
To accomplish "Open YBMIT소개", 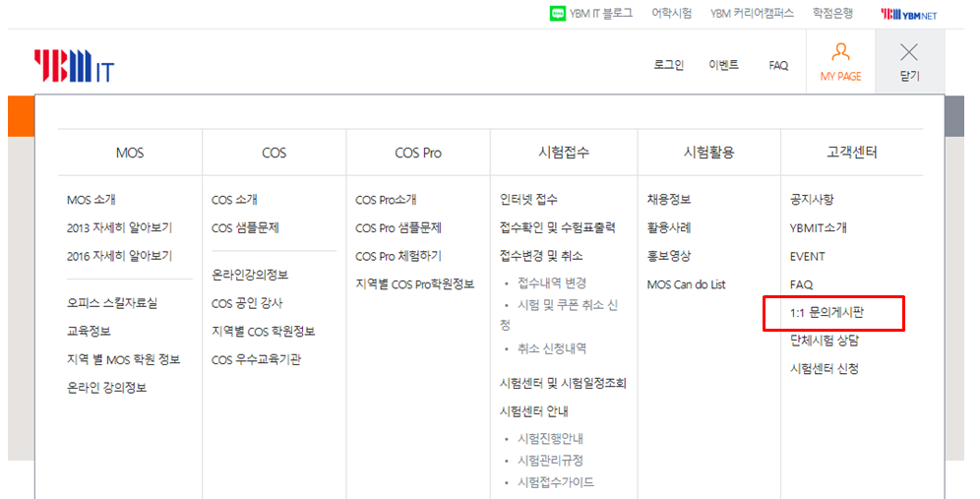I will 818,227.
